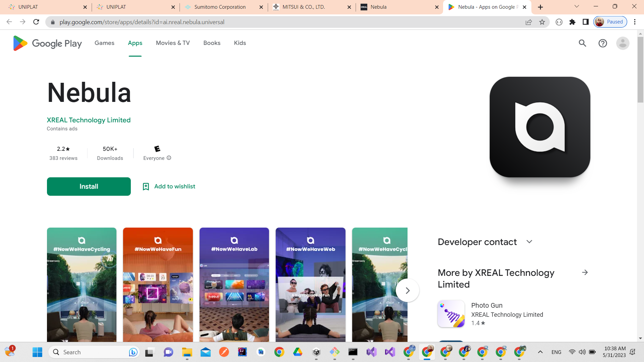Click the Google Play logo
Screen dimensions: 644x362
(x=47, y=43)
